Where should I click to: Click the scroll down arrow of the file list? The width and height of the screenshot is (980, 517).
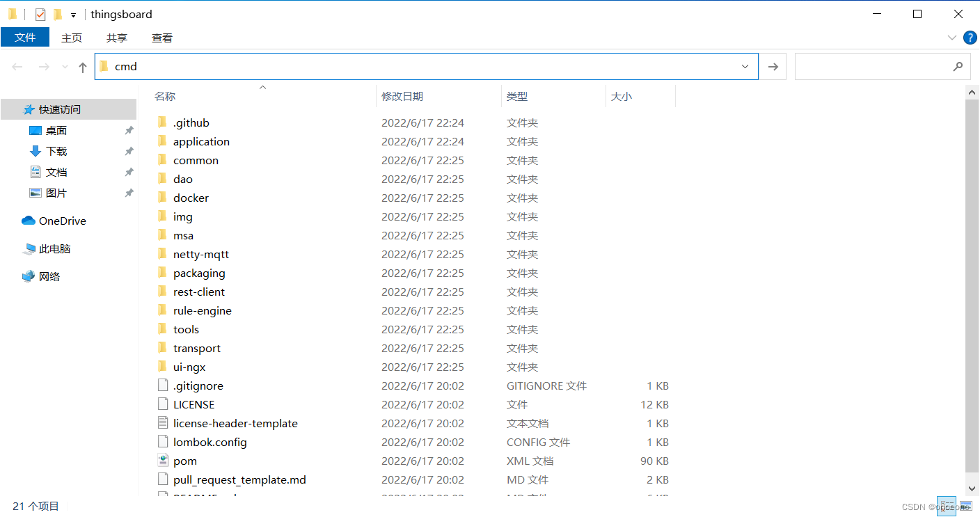pos(972,489)
